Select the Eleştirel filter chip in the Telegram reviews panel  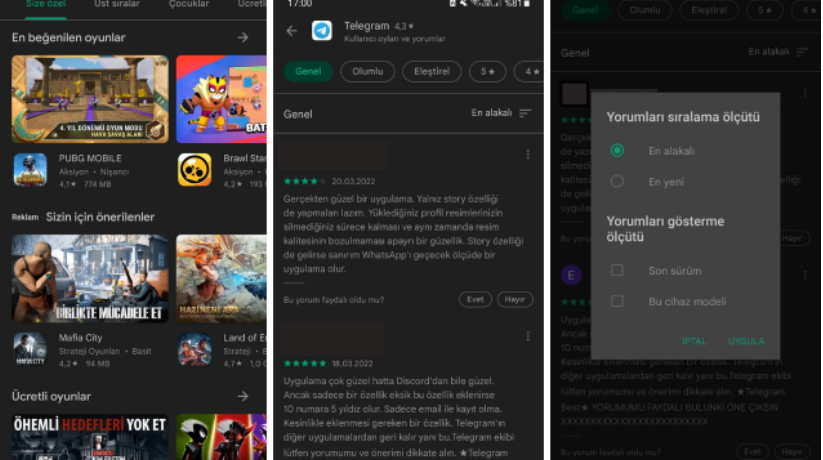431,71
